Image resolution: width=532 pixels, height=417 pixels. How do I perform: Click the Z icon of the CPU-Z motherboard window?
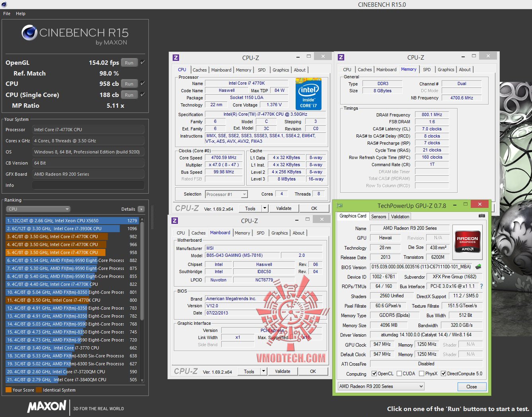coord(175,221)
